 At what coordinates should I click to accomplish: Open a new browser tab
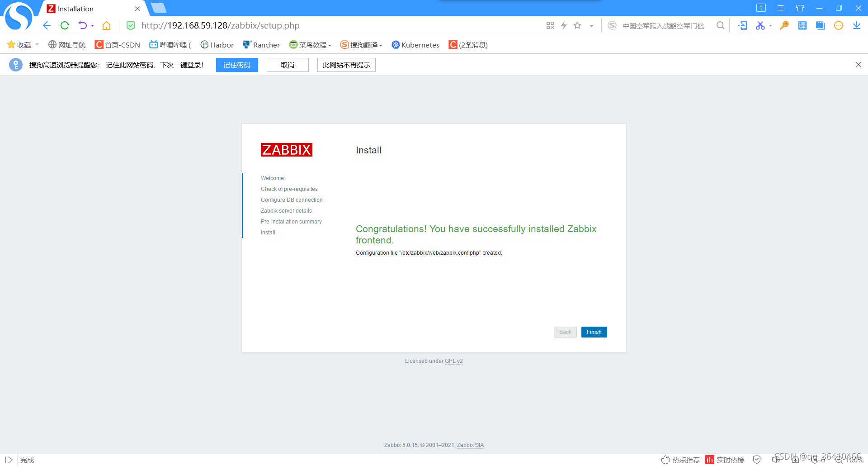(x=159, y=8)
